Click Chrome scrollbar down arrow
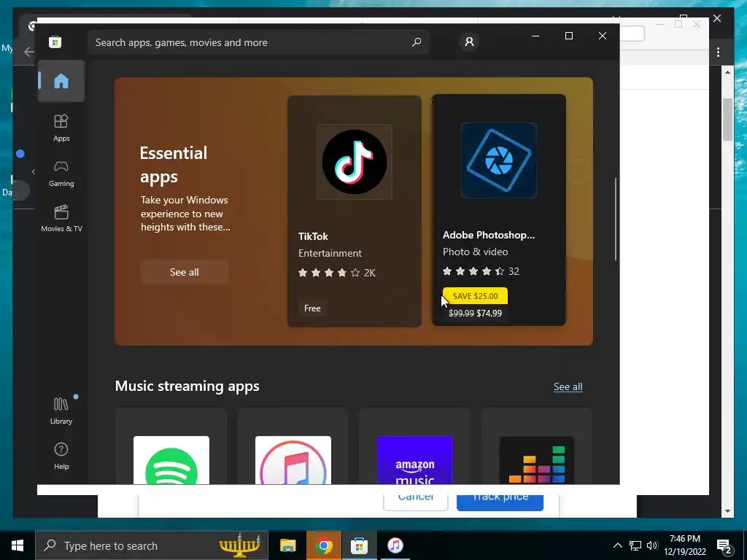Screen dimensions: 747x560 click(x=727, y=511)
